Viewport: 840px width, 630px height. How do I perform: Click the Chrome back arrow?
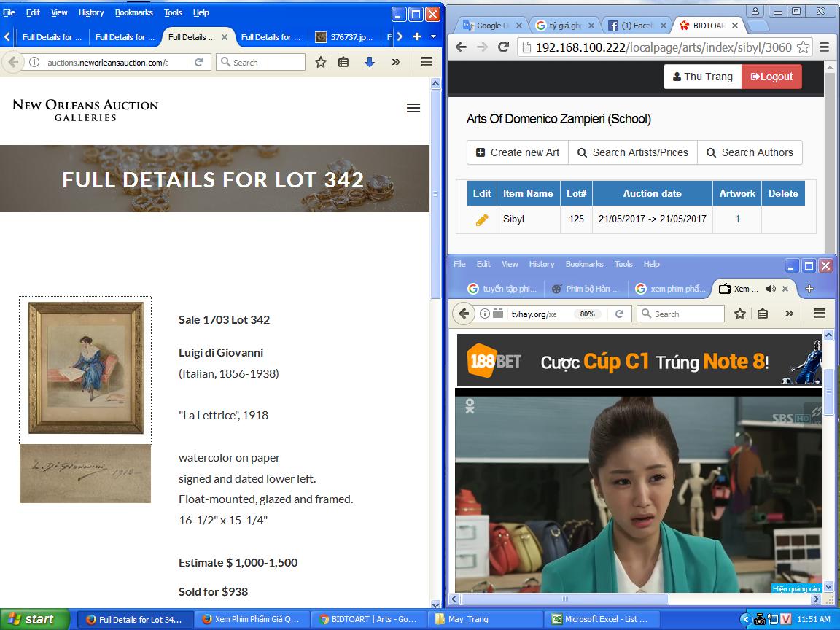pyautogui.click(x=461, y=47)
